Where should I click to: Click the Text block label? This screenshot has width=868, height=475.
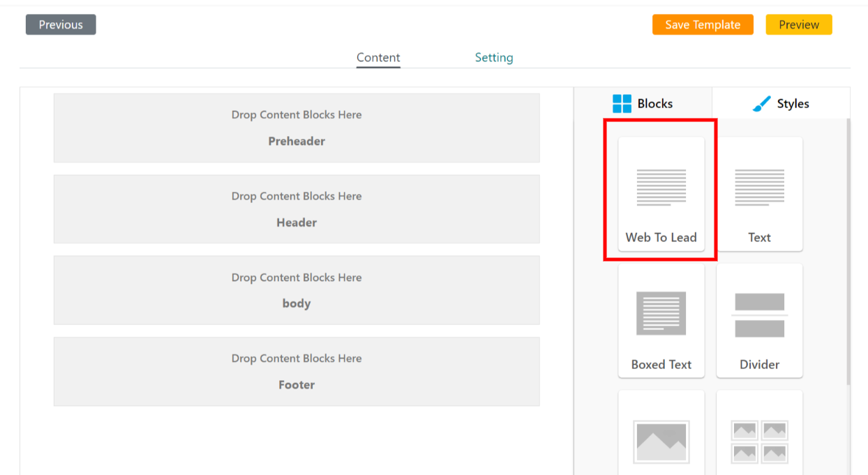pyautogui.click(x=759, y=237)
